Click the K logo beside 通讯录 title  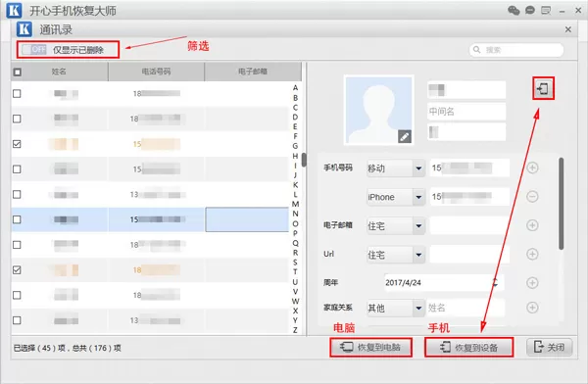click(x=24, y=29)
